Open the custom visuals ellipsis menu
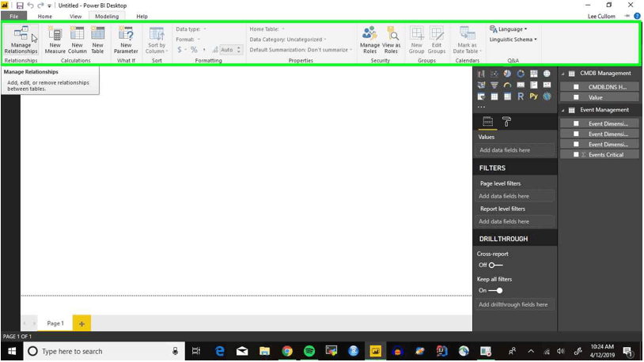 [x=481, y=107]
